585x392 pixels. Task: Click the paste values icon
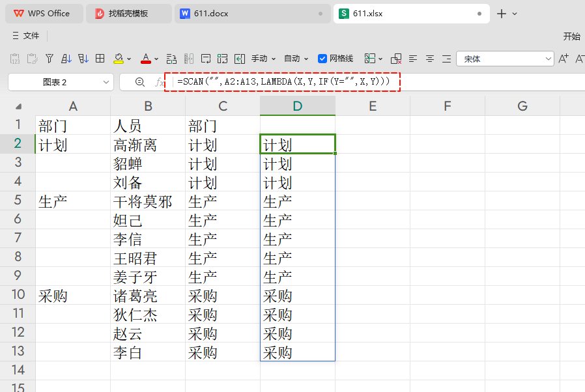[x=15, y=59]
